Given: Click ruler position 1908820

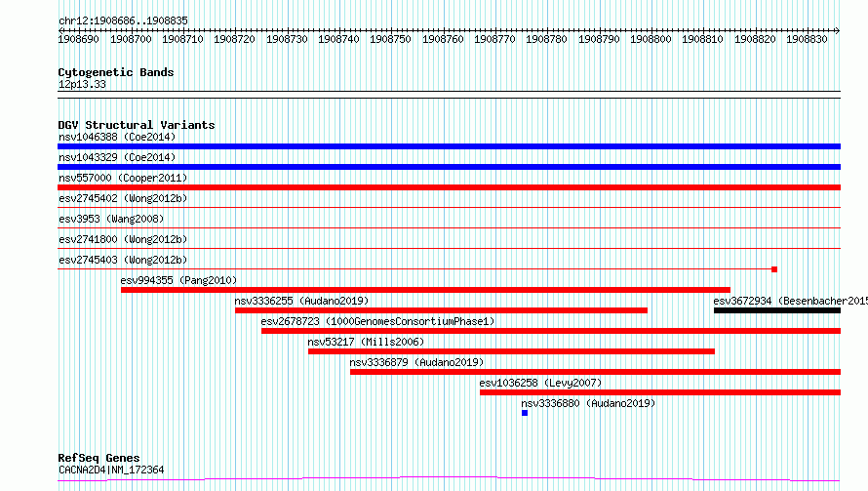Looking at the screenshot, I should pyautogui.click(x=755, y=39).
